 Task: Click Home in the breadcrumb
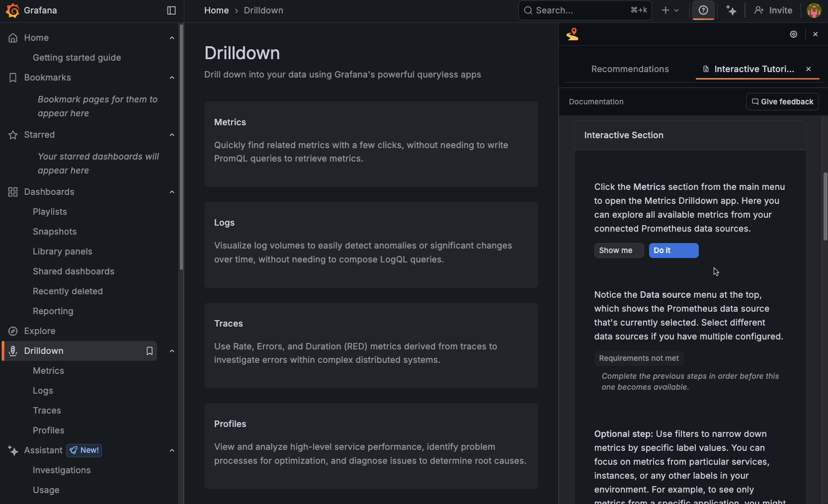(x=216, y=10)
